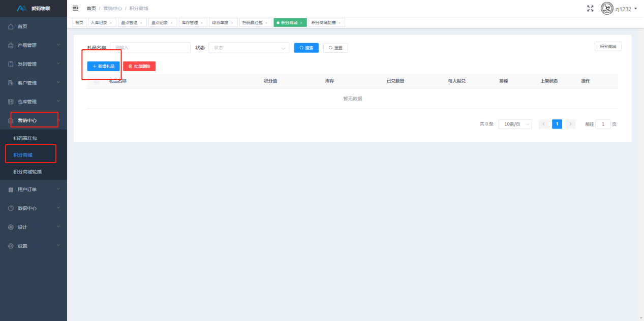This screenshot has width=644, height=321.
Task: Click the 首页 home icon in sidebar
Action: coord(11,26)
